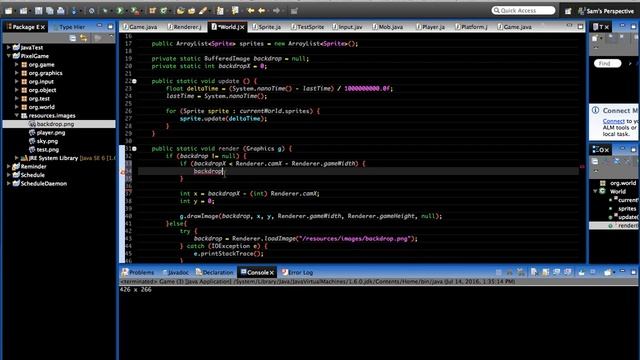Collapse the update method fold at line 22
Viewport: 640px width, 360px height.
(x=134, y=81)
